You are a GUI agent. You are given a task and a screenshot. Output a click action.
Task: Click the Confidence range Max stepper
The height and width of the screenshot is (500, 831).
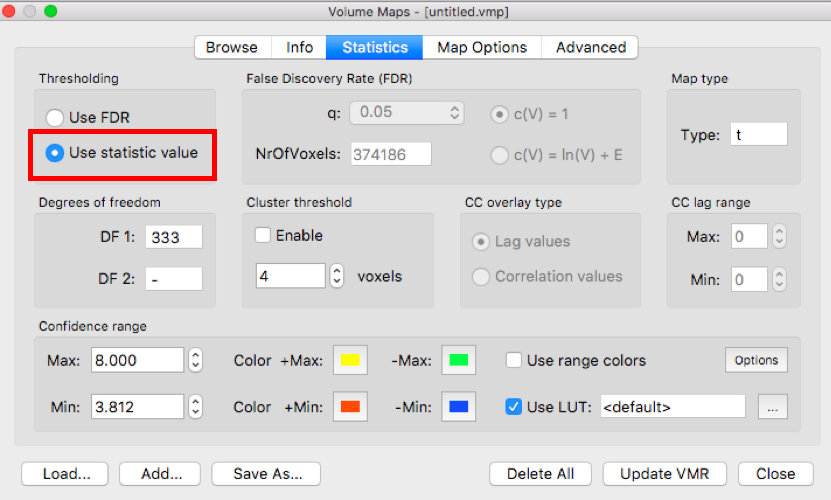(x=196, y=360)
